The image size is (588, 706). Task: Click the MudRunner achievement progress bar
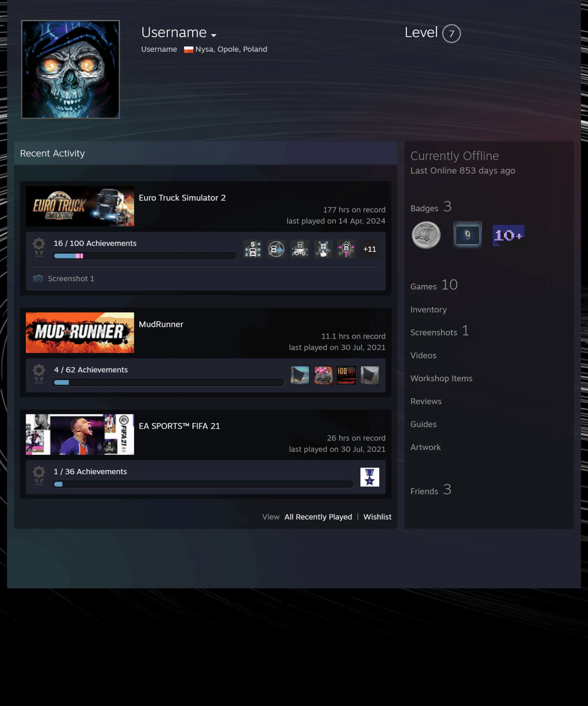coord(168,382)
